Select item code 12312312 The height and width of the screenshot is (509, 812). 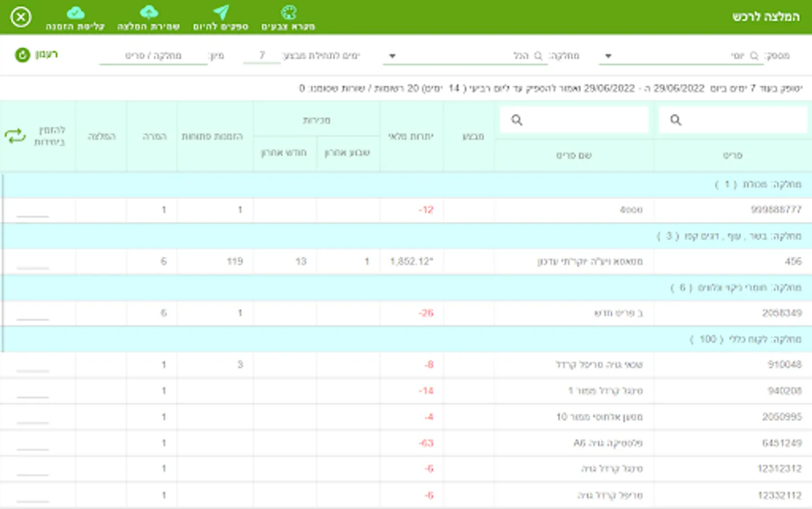pos(780,468)
